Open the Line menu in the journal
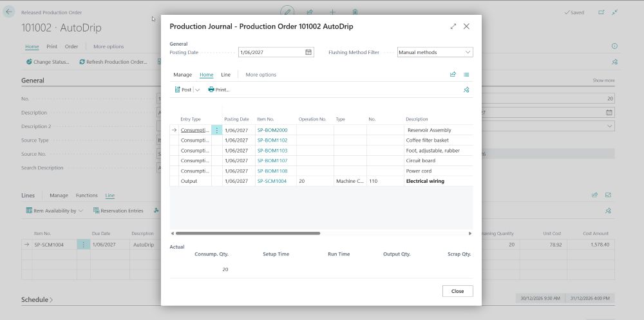Screen dimensions: 644x320 (226, 75)
